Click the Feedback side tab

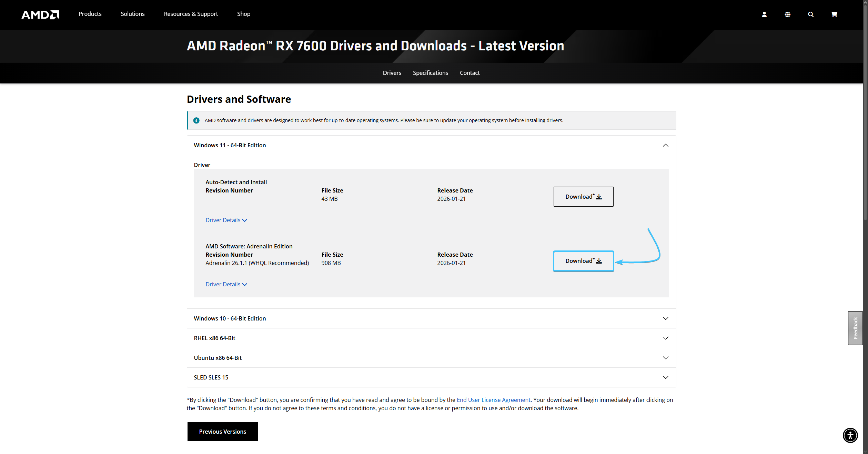(x=855, y=328)
